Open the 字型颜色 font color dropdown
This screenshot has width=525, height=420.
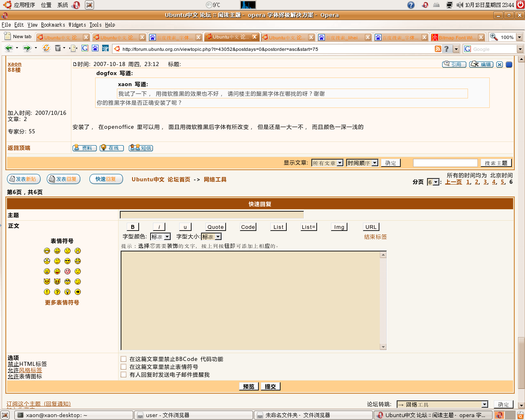(x=160, y=237)
